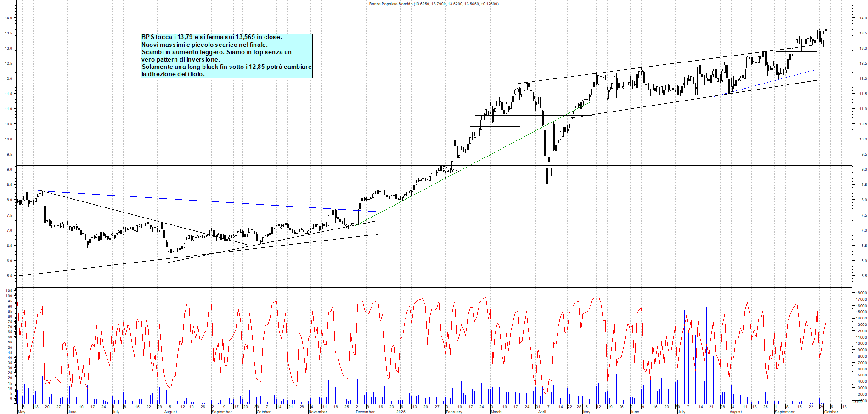Image resolution: width=868 pixels, height=414 pixels.
Task: Select the cyan BPS commentary text box
Action: (x=226, y=56)
